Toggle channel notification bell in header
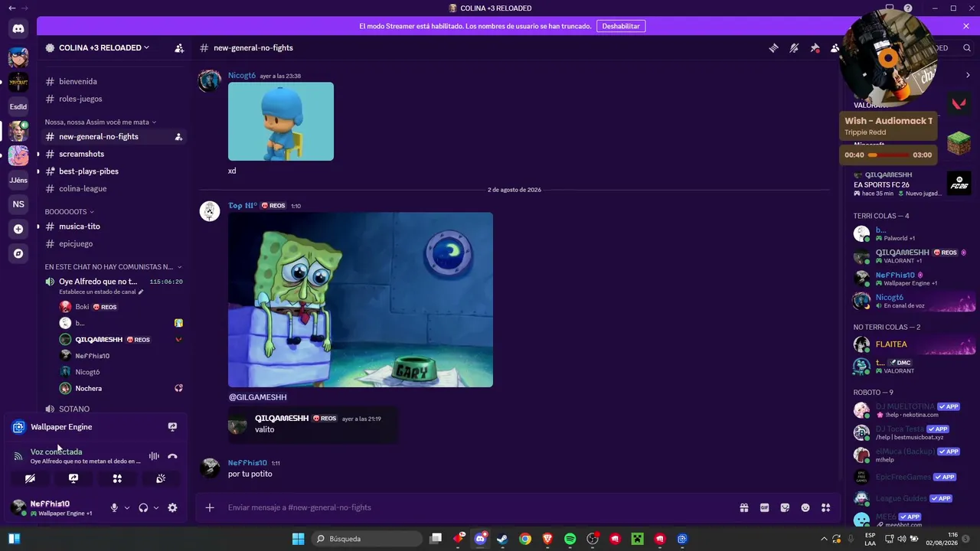This screenshot has height=551, width=980. click(x=794, y=47)
